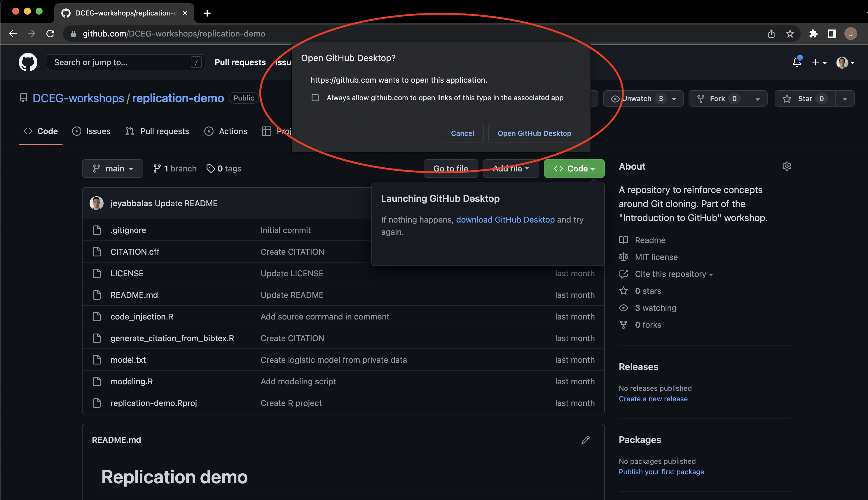
Task: Click jeyabbalas commit author avatar
Action: (96, 203)
